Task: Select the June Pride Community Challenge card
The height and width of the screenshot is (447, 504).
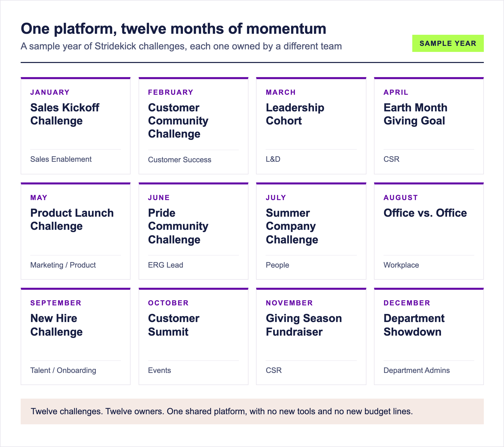Action: click(x=194, y=231)
